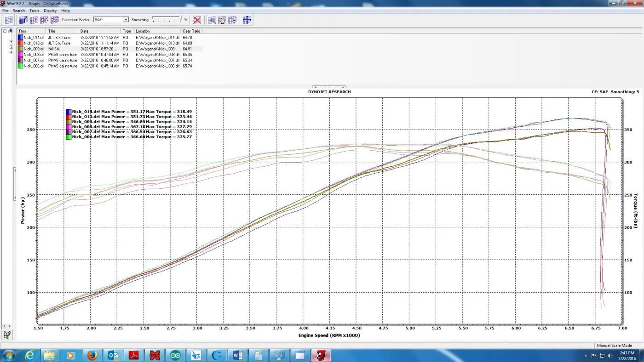The width and height of the screenshot is (644, 362).
Task: Select the multi-line wave graph icon
Action: (x=54, y=20)
